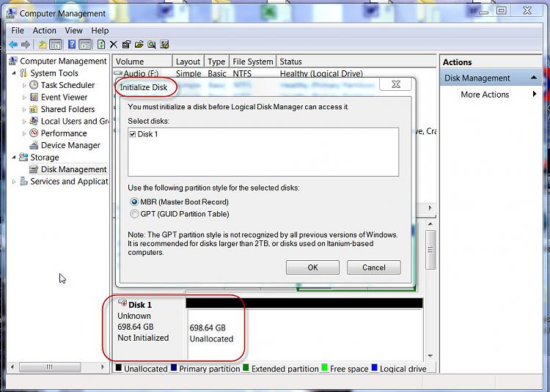Viewport: 550px width, 392px height.
Task: Click Disk Management icon in tree
Action: 34,169
